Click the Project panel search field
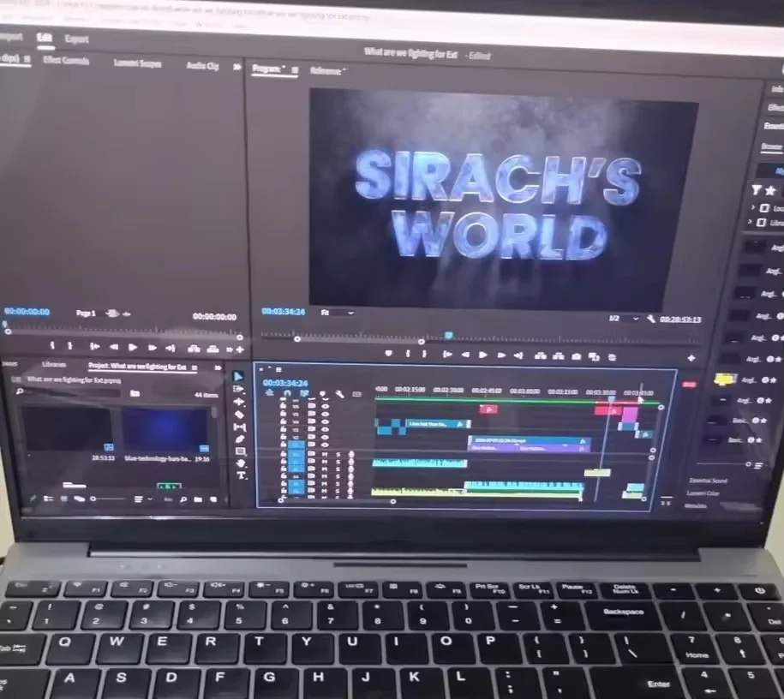Screen dimensions: 784x699 point(68,393)
